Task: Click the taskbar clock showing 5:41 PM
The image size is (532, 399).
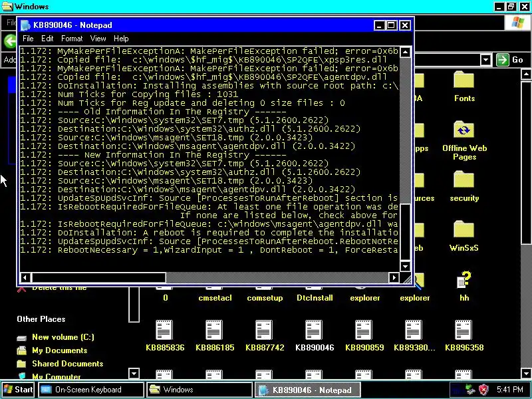Action: (509, 390)
